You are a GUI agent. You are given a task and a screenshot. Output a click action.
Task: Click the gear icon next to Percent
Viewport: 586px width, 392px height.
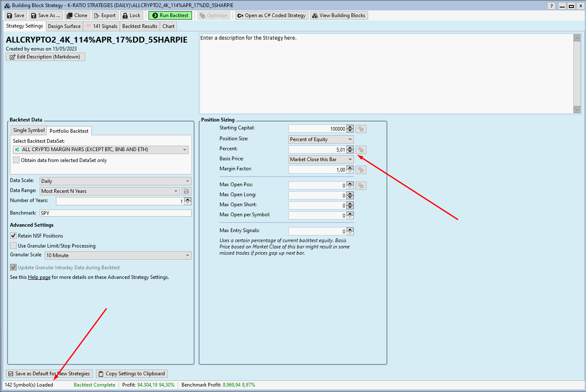361,150
